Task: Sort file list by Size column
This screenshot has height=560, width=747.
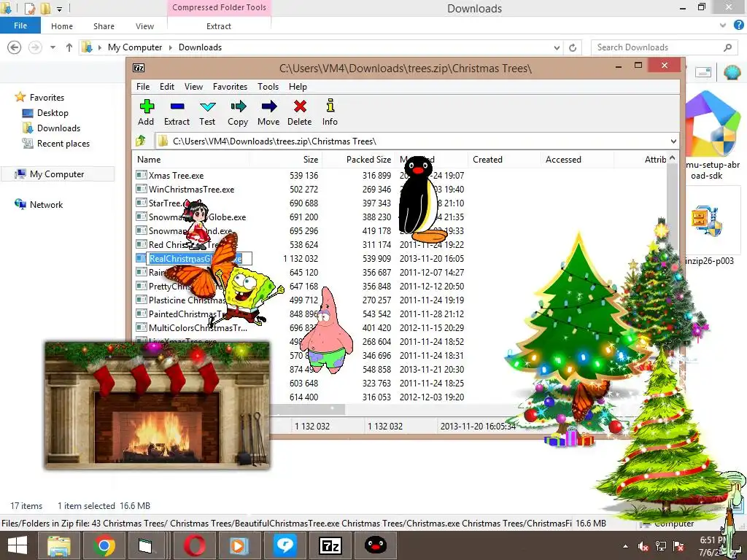Action: 285,160
